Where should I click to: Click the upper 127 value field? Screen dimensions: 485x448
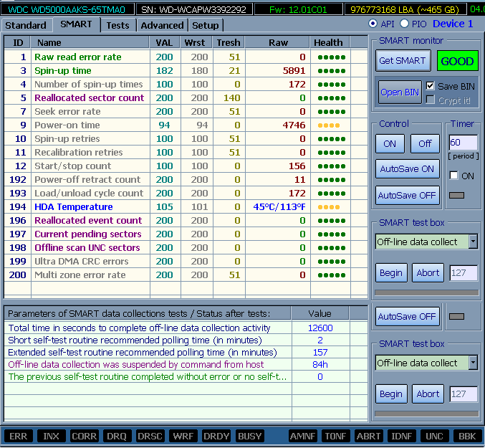tap(464, 273)
